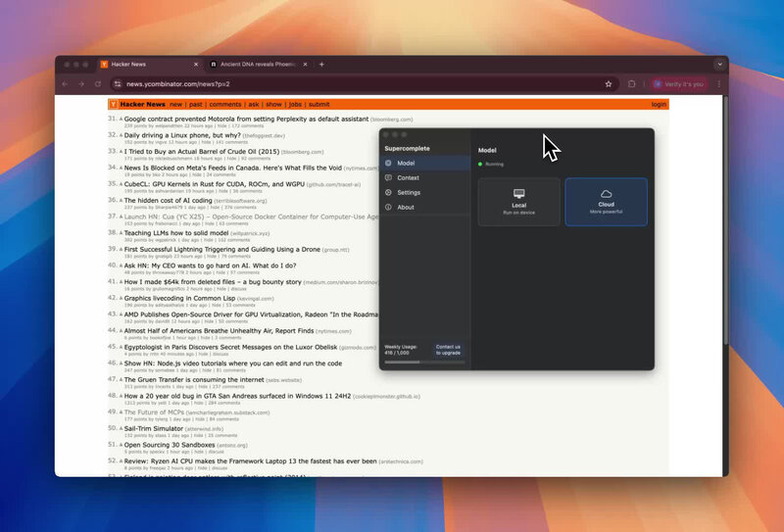Bookmark this page with the star icon
Screen dimensions: 784x532
coord(609,84)
